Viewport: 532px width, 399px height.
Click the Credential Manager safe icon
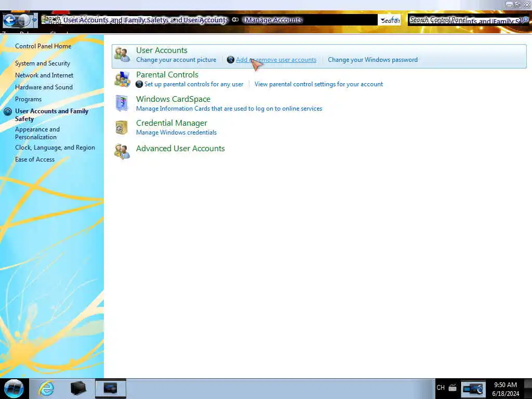122,128
